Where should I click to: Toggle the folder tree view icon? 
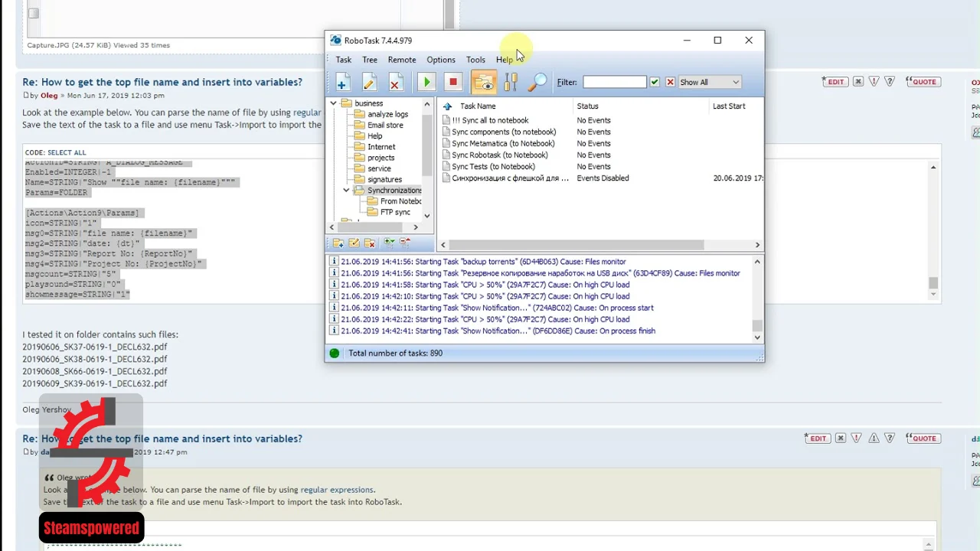click(484, 82)
